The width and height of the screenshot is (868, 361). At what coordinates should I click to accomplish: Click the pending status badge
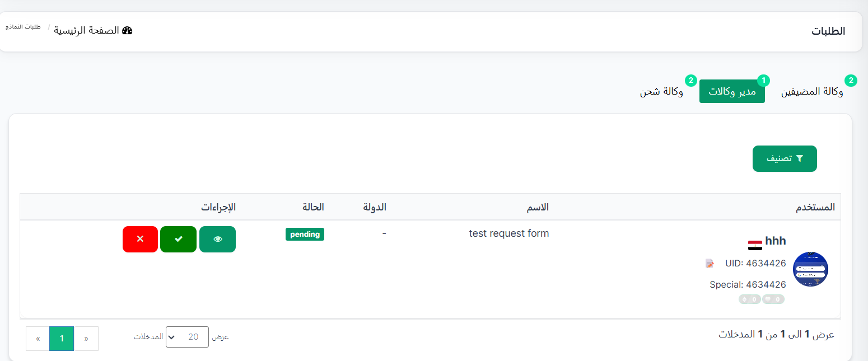(x=305, y=235)
